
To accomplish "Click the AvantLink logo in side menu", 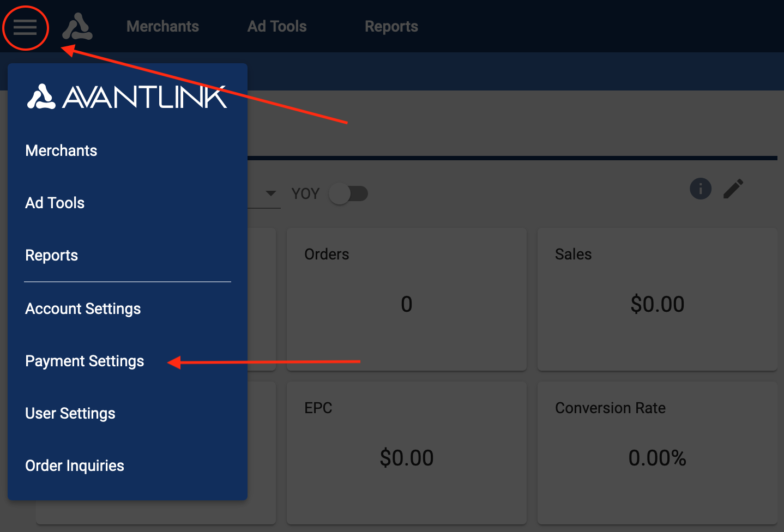I will coord(127,97).
